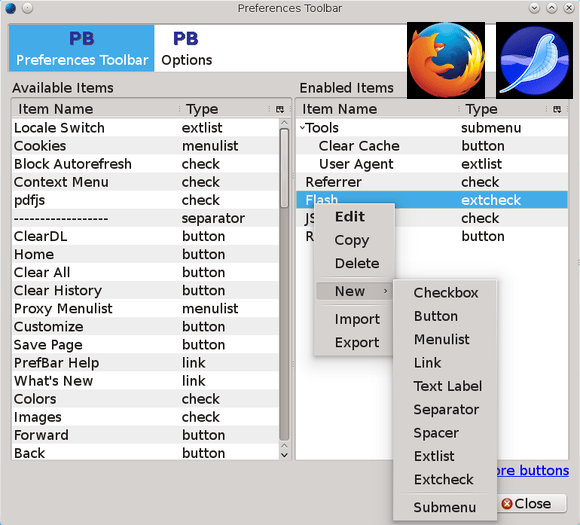Viewport: 580px width, 525px height.
Task: Click the red icon on the Close button
Action: (507, 504)
